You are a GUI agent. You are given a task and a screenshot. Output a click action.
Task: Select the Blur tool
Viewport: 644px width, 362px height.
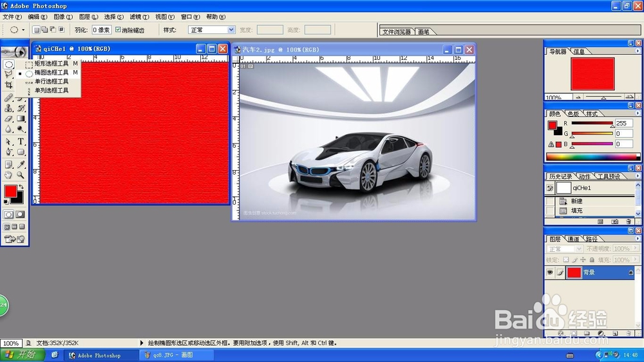pos(8,129)
